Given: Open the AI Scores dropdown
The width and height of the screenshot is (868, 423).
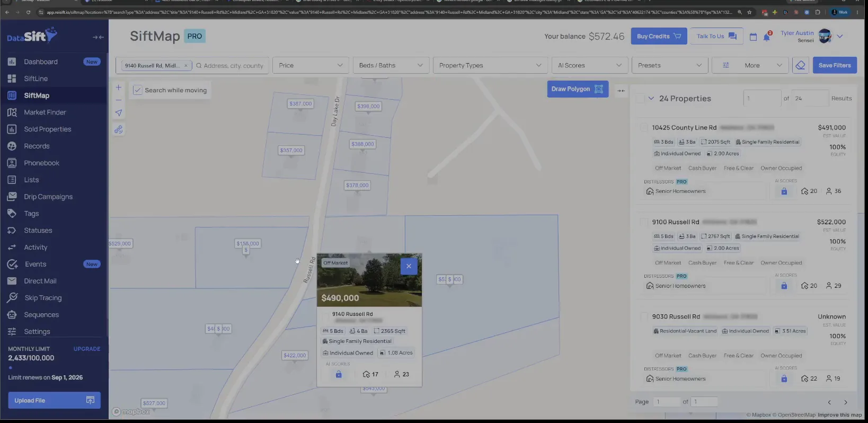Looking at the screenshot, I should pyautogui.click(x=590, y=65).
